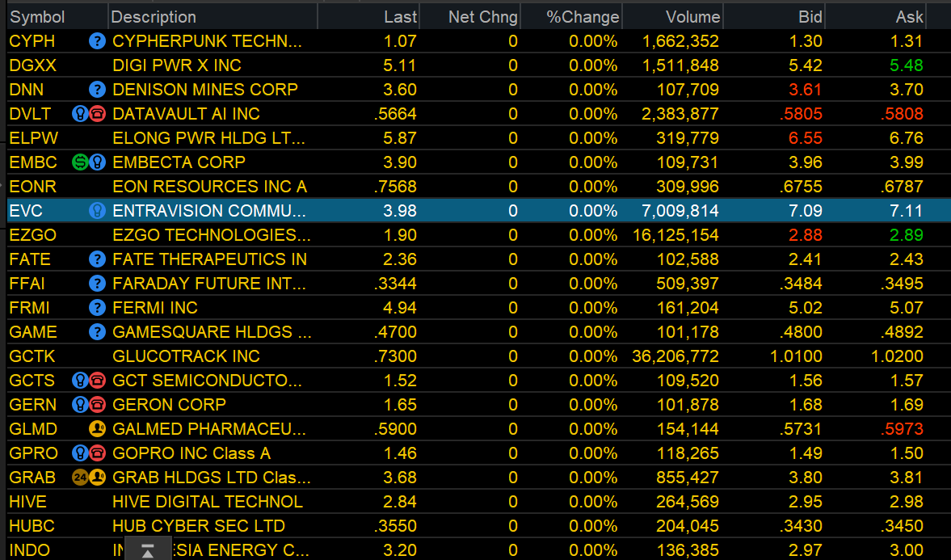Select the highlighted EVC symbol

(x=26, y=211)
